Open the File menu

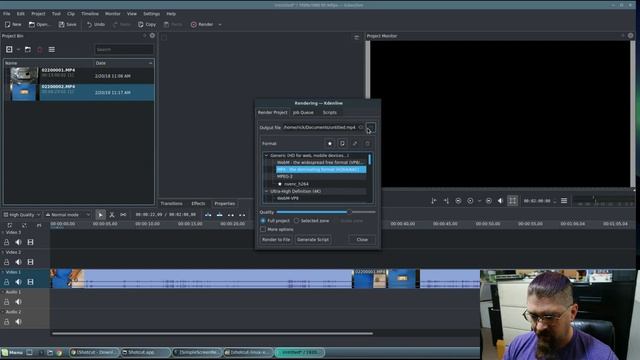7,14
